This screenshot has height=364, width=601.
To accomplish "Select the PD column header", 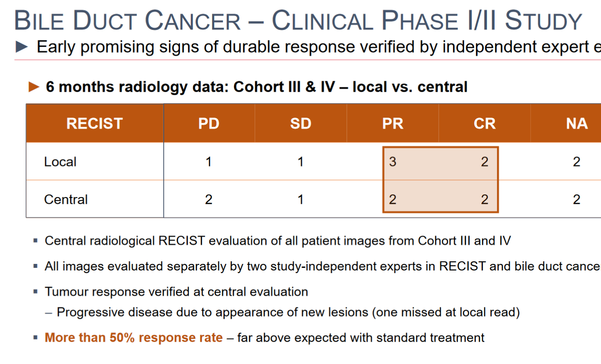I will click(x=209, y=123).
